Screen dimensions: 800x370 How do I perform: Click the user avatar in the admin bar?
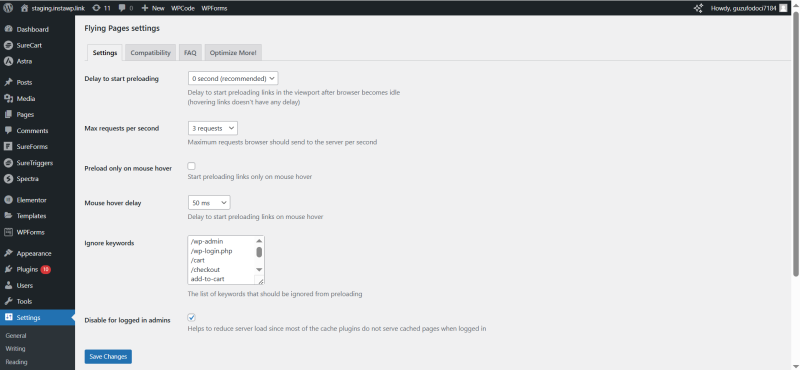(783, 8)
